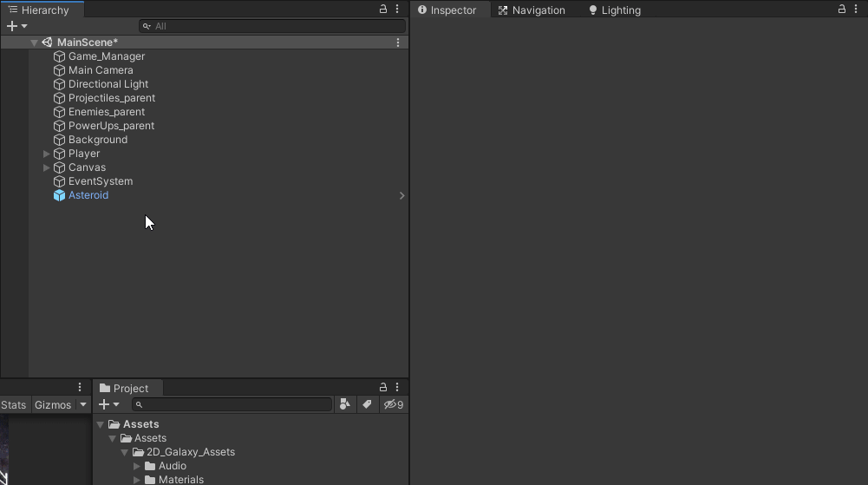Image resolution: width=868 pixels, height=485 pixels.
Task: Collapse the root Assets folder
Action: (101, 424)
